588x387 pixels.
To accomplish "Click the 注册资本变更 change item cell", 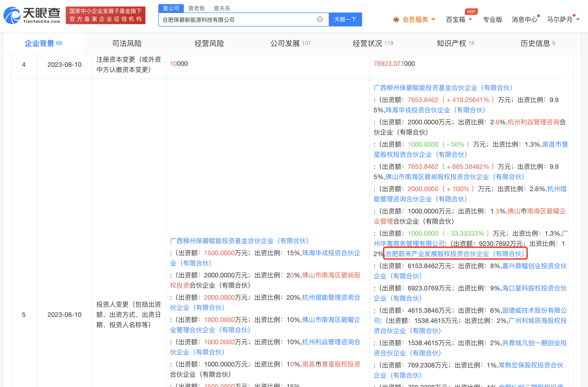I will pos(129,65).
